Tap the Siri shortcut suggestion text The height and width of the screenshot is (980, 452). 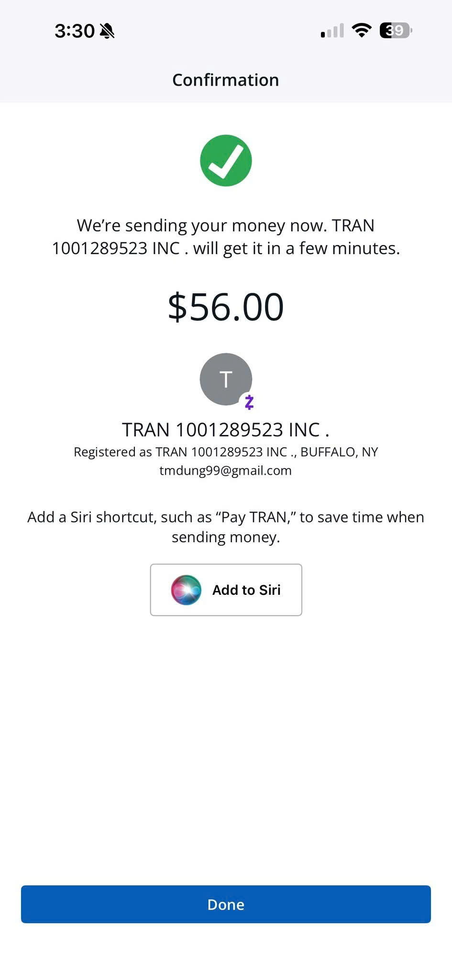coord(226,527)
